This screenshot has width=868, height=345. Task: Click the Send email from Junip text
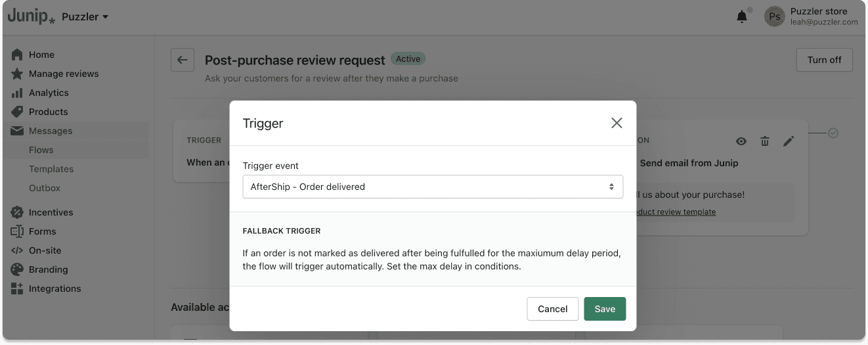[689, 163]
